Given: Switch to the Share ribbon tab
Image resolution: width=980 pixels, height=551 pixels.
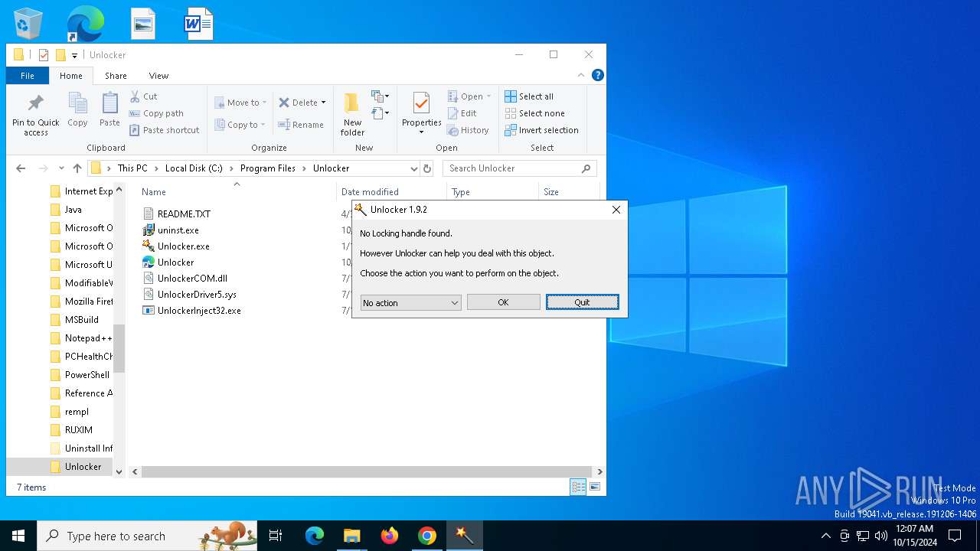Looking at the screenshot, I should (116, 76).
